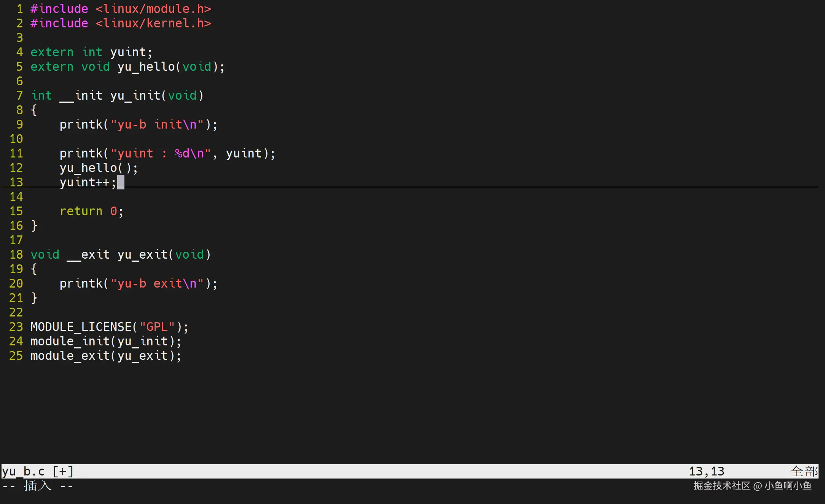Click 'extern int yuint;' declaration
This screenshot has width=825, height=504.
(x=91, y=52)
